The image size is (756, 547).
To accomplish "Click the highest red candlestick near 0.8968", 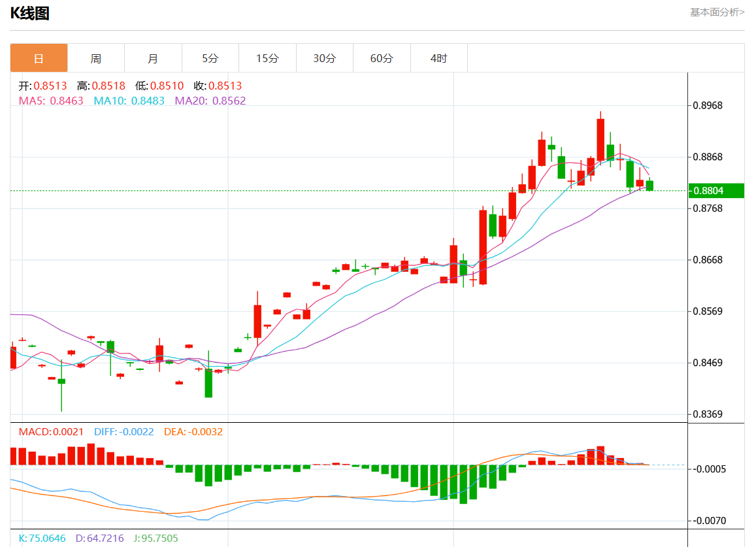I will 600,139.
